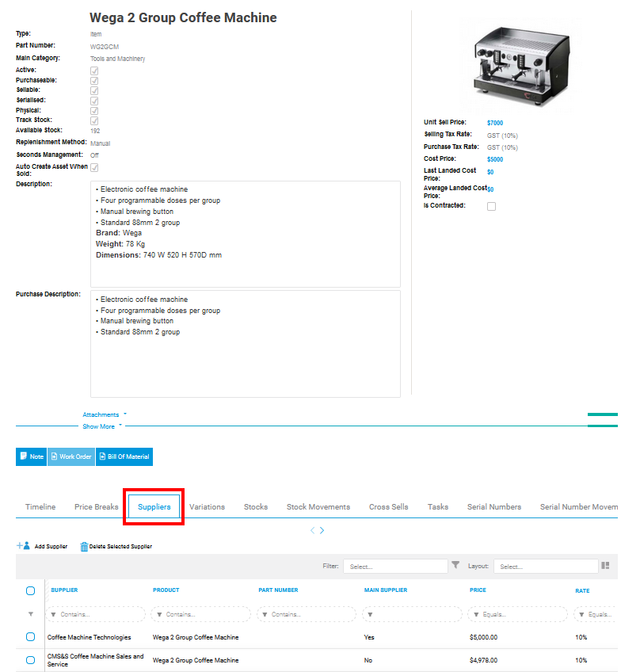Click the $7000 Unit Sell Price value
This screenshot has height=672, width=621.
coord(495,123)
